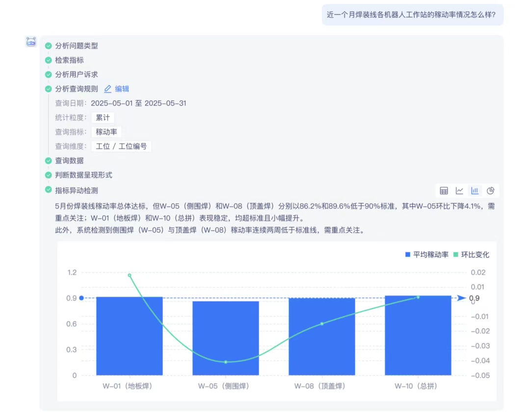530x420 pixels.
Task: Click the summary paragraph starting 5月份焊装线
Action: click(x=275, y=212)
